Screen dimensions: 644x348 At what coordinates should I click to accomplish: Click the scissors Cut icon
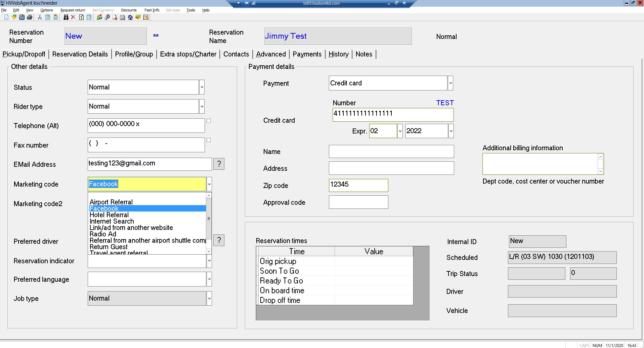coord(40,17)
